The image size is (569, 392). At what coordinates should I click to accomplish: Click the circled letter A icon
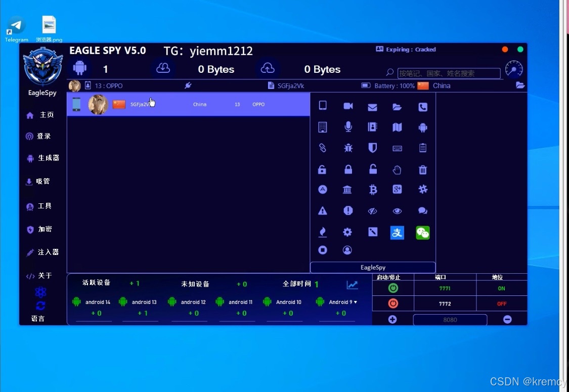pyautogui.click(x=322, y=189)
